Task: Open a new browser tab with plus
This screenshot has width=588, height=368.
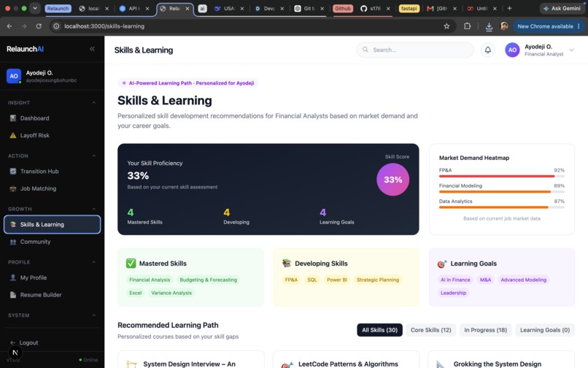Action: coord(509,8)
